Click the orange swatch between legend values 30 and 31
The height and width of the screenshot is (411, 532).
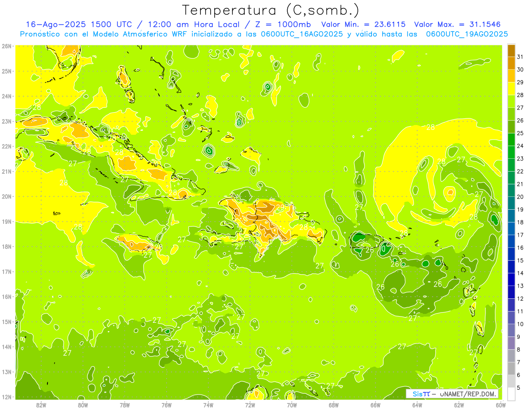click(x=511, y=63)
